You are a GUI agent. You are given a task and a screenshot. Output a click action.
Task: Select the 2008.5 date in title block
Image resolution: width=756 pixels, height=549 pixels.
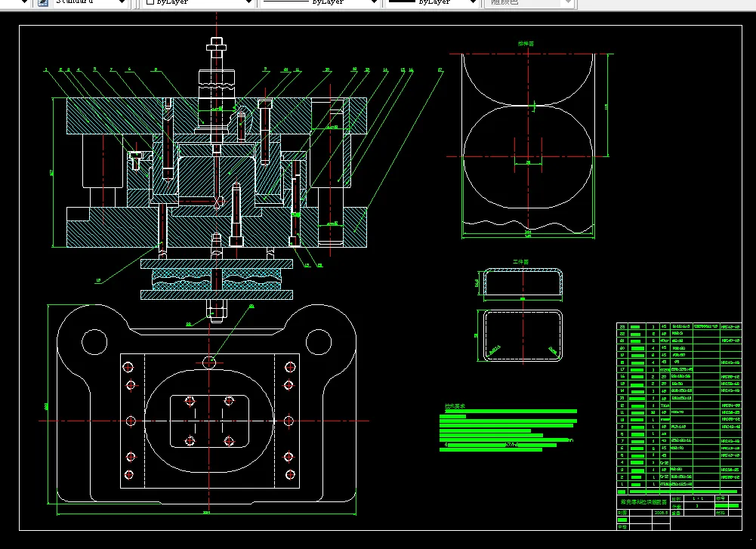click(x=661, y=513)
